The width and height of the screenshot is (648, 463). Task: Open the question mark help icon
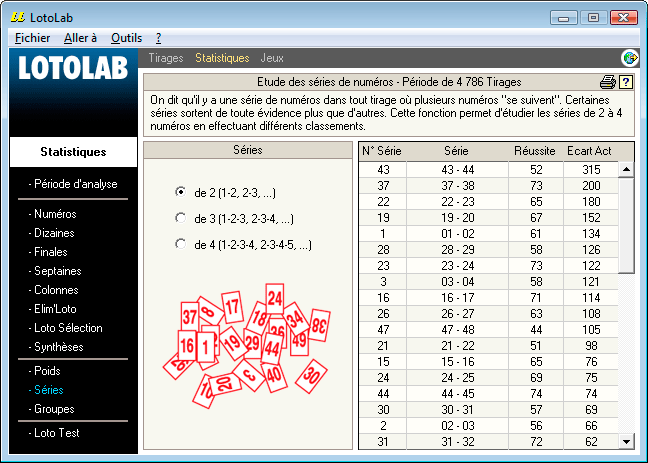626,82
